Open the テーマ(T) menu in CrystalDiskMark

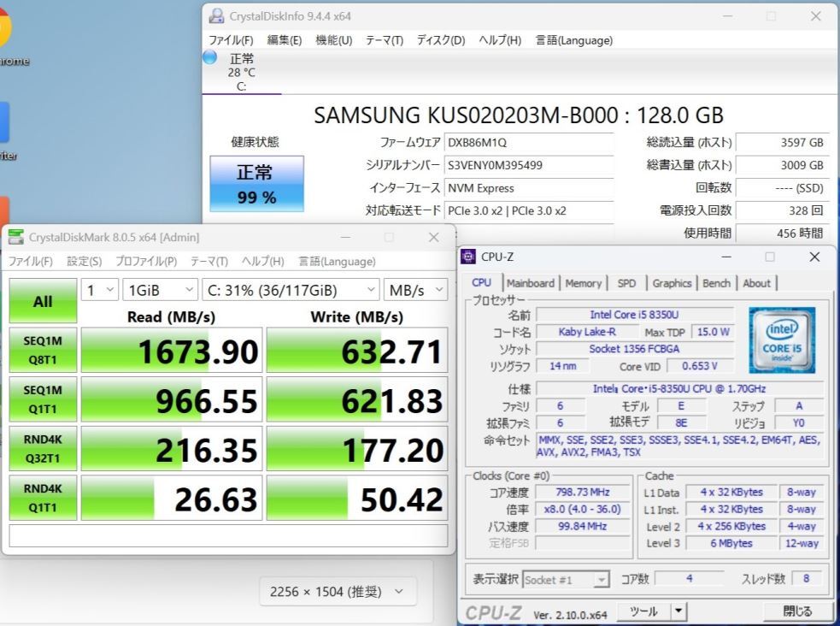[209, 261]
